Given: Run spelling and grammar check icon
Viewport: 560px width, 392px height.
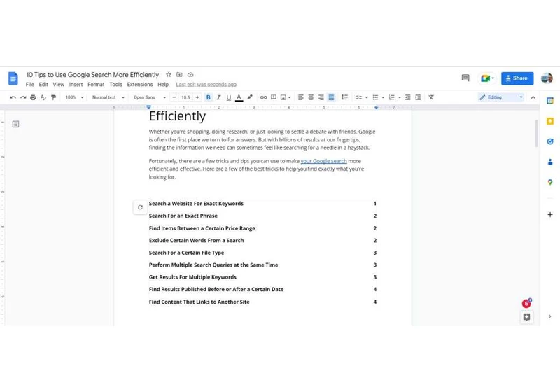Looking at the screenshot, I should (43, 97).
